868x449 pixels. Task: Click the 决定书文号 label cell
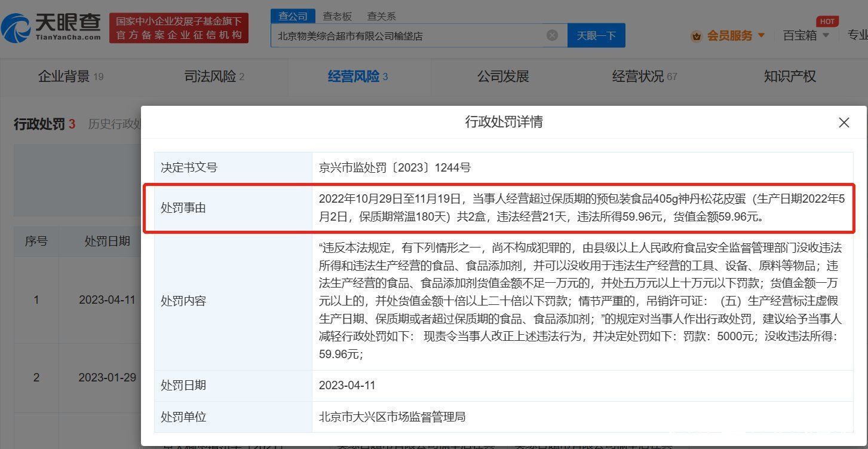pos(233,167)
